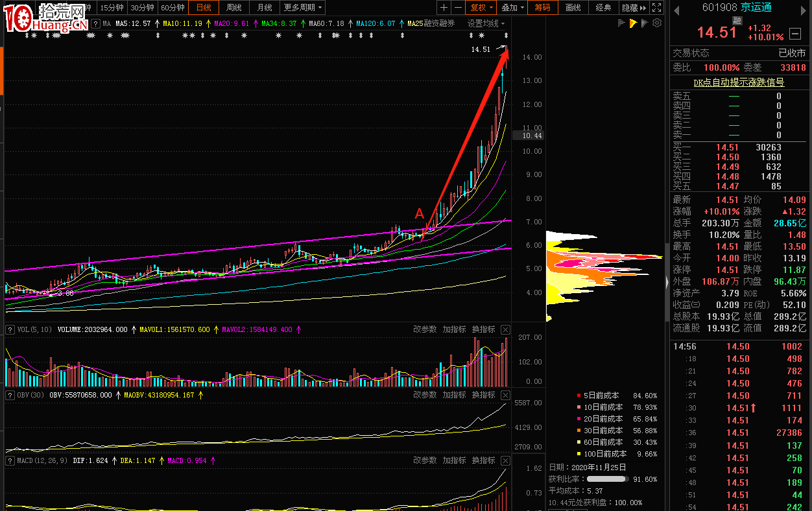
Task: Click MA5:12.57 value label
Action: 134,23
